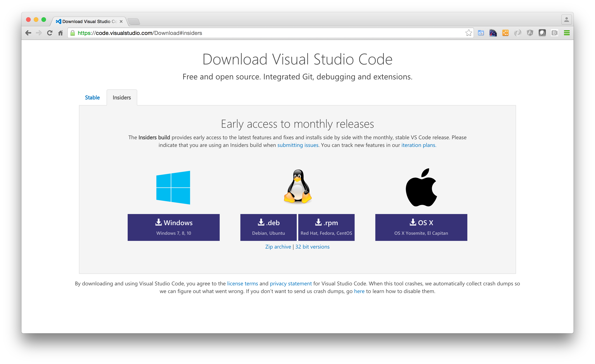Click the orange extension icon
Viewport: 595px width, 364px height.
pos(505,33)
